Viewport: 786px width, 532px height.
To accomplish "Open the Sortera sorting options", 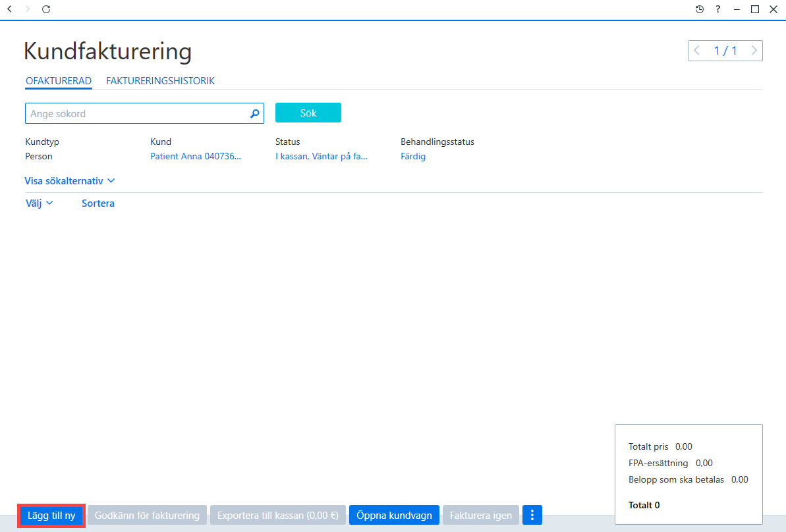I will (98, 203).
